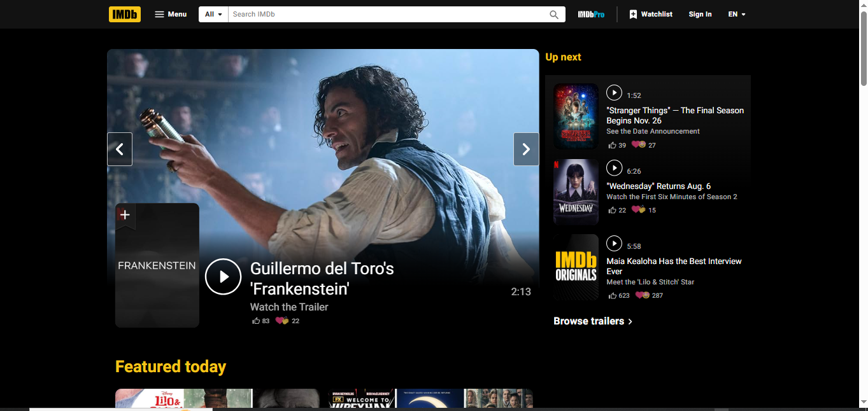Like Stranger Things video thumbs-up icon

[x=612, y=145]
